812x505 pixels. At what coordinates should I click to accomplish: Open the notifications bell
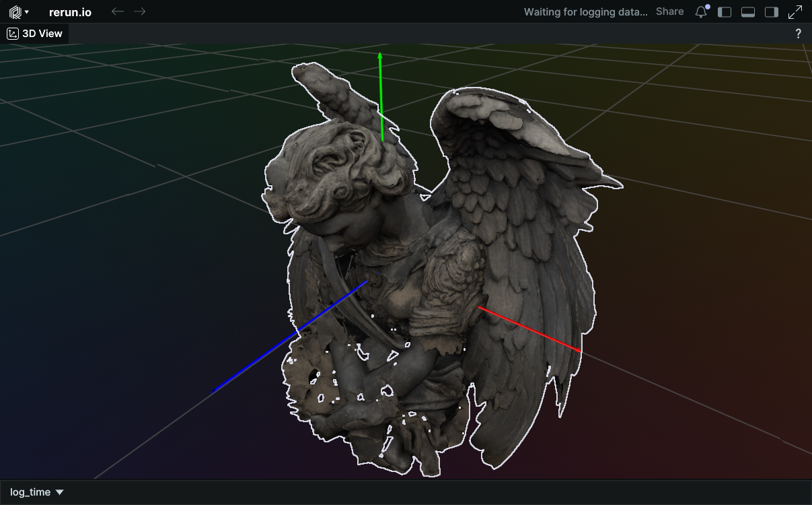(x=701, y=12)
